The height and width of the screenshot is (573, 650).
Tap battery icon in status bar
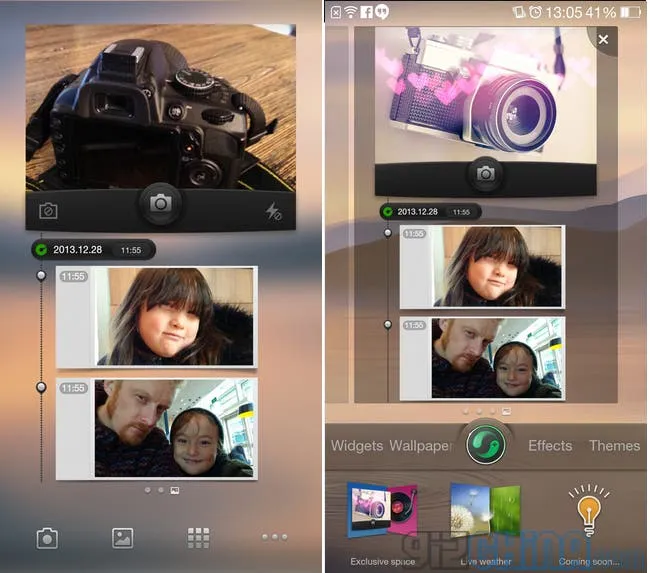[x=631, y=12]
